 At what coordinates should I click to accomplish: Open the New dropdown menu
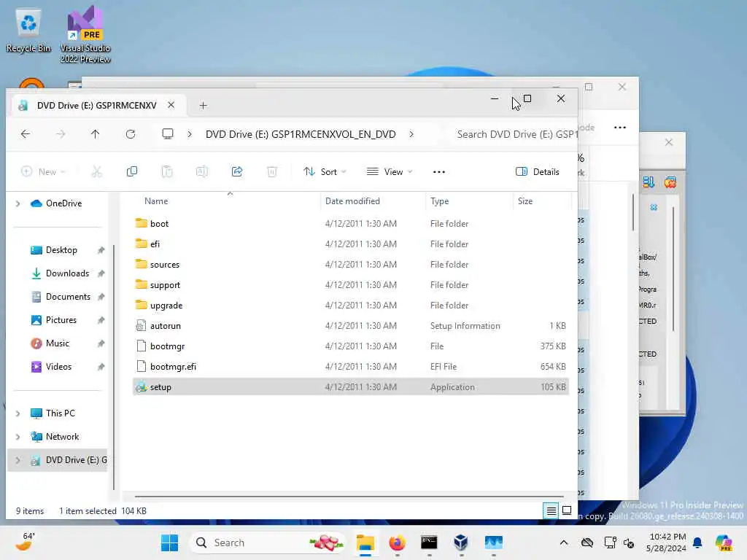43,172
